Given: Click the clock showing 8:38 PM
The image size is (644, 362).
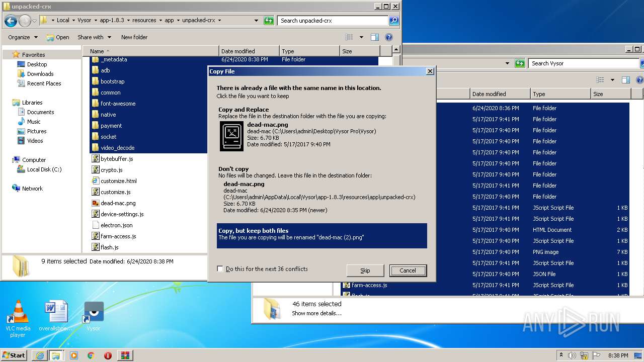Looking at the screenshot, I should pyautogui.click(x=618, y=355).
